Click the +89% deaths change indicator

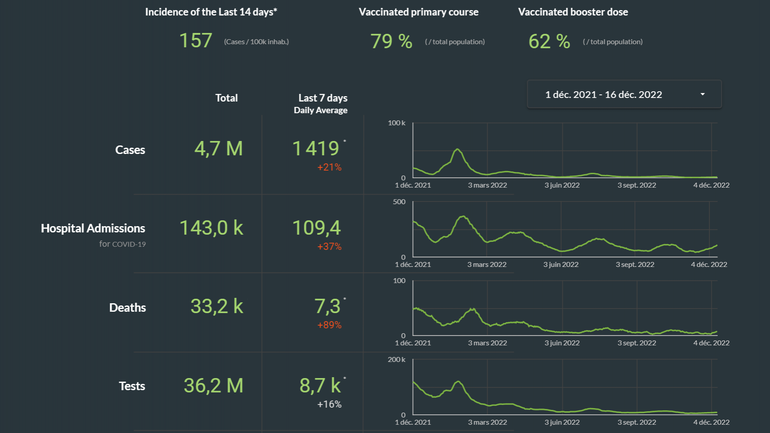[x=329, y=325]
